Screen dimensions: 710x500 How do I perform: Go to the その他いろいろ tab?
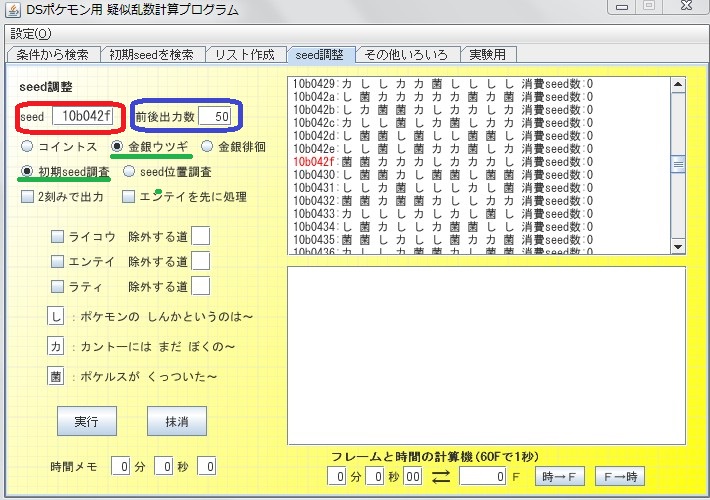pos(406,54)
